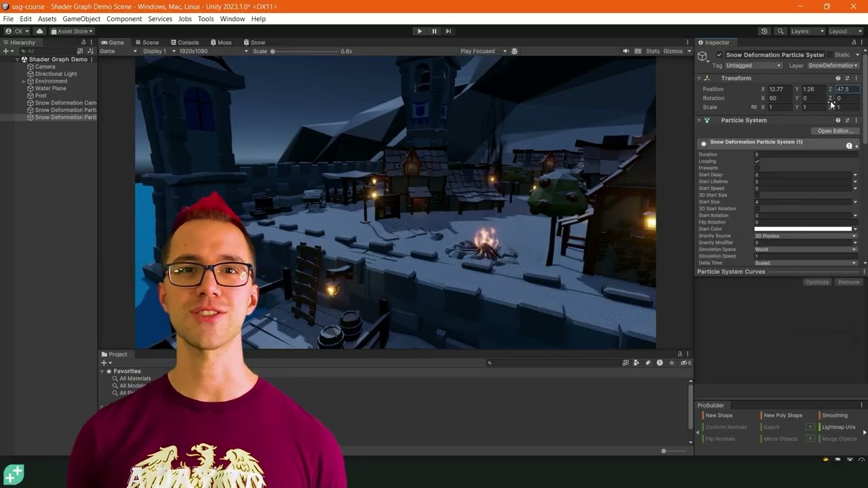
Task: Lock the Hierarchy panel with padlock icon
Action: click(x=83, y=42)
